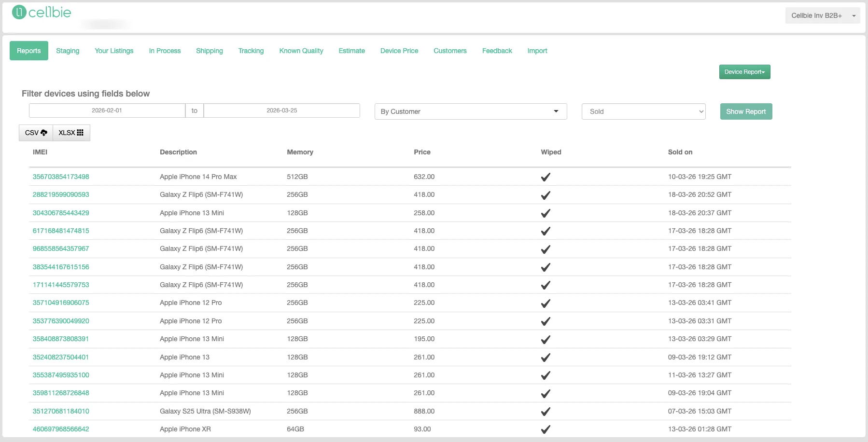Download report as CSV
This screenshot has height=442, width=868.
click(36, 133)
